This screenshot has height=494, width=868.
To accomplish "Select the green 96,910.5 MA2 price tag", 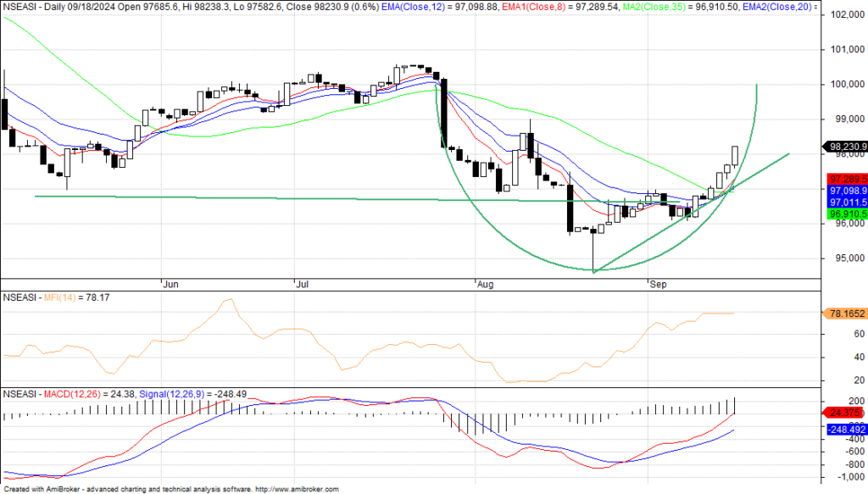I will [x=844, y=215].
